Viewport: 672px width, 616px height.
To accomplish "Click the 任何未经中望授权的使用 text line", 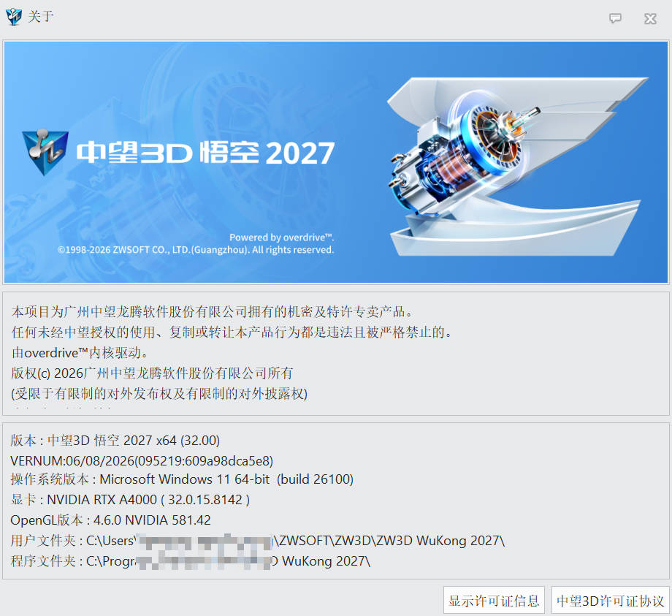I will pyautogui.click(x=232, y=332).
